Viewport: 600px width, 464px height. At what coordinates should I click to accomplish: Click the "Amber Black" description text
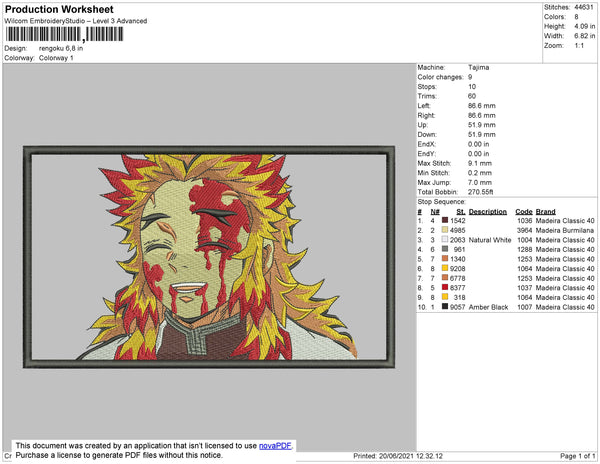pos(488,307)
